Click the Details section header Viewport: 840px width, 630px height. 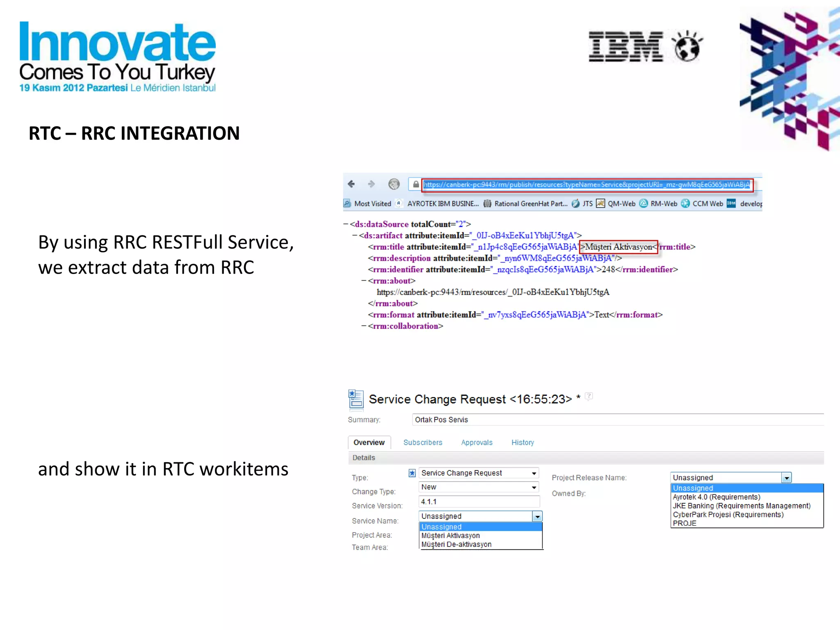coord(586,458)
